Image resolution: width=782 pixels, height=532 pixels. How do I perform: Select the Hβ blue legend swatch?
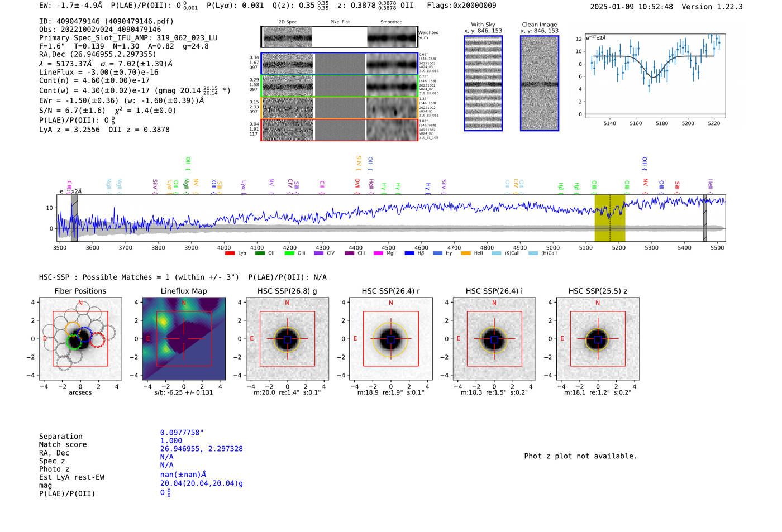pos(409,253)
